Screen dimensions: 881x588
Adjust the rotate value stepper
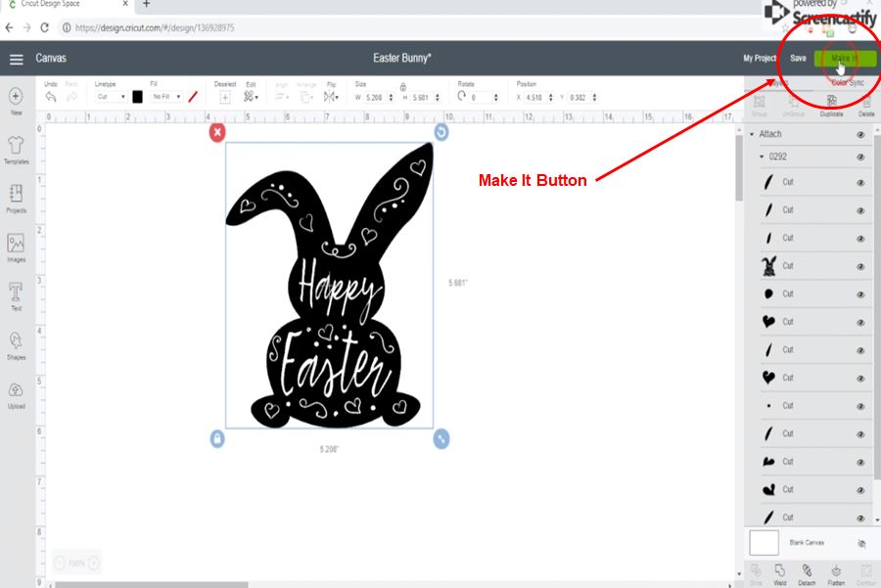[495, 98]
